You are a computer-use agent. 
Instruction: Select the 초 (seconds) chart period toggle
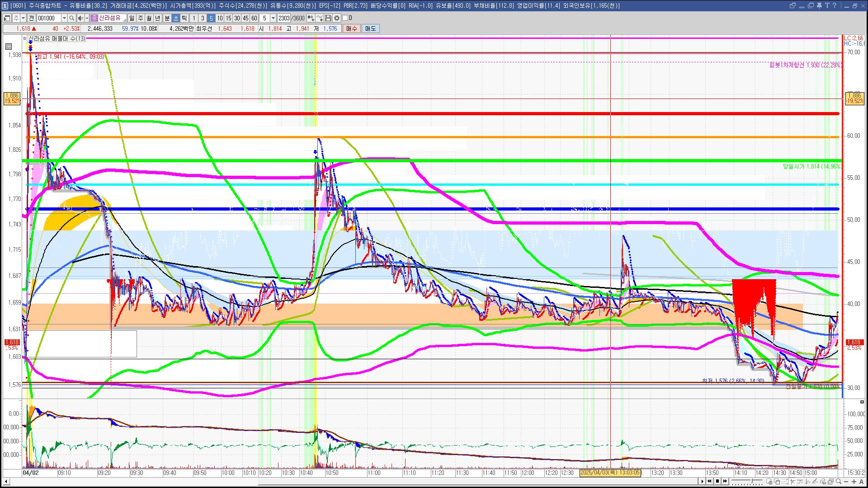tap(176, 18)
